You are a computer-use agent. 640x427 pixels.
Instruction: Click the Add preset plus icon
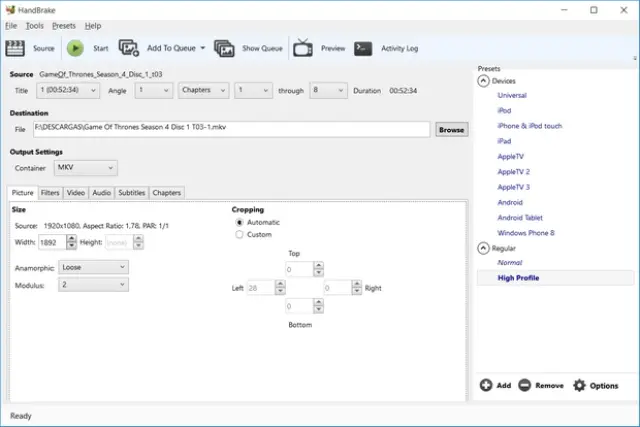click(x=486, y=385)
